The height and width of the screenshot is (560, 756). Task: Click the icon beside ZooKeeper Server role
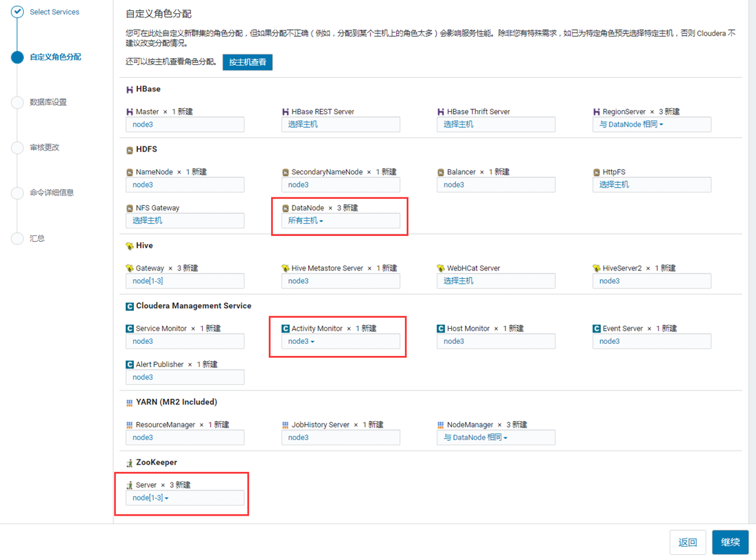[x=129, y=485]
